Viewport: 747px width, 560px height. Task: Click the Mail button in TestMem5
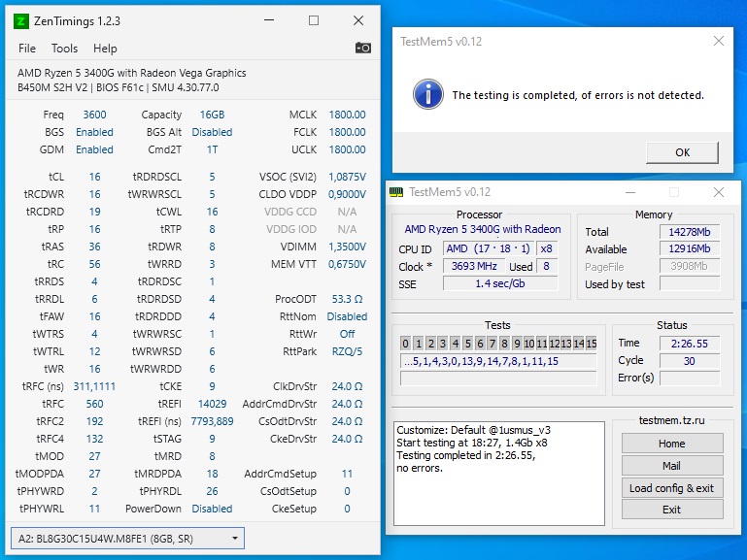coord(672,466)
